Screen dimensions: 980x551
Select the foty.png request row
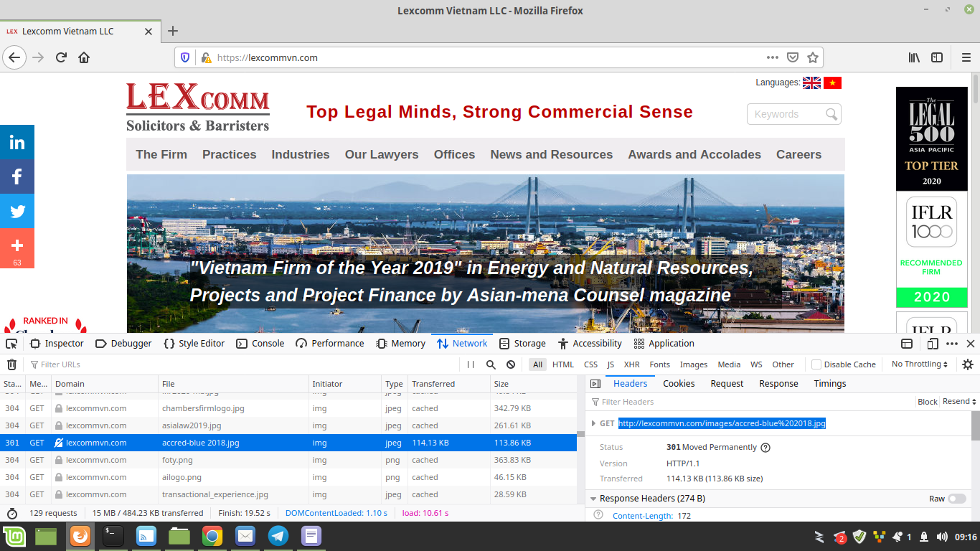[288, 460]
